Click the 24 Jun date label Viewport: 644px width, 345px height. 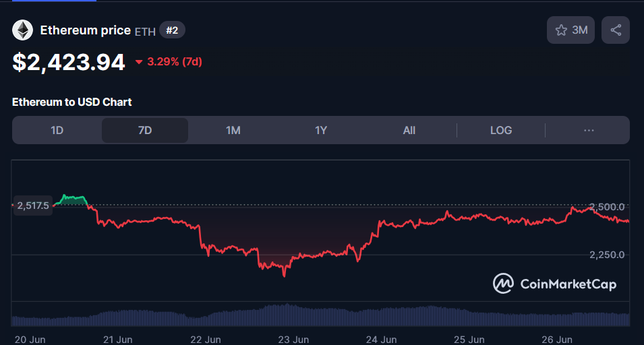(x=381, y=340)
